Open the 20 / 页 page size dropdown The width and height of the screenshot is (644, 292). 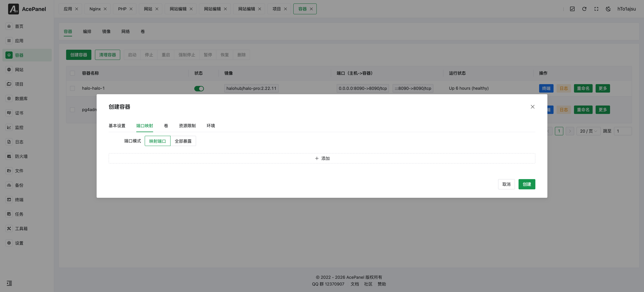(x=588, y=131)
